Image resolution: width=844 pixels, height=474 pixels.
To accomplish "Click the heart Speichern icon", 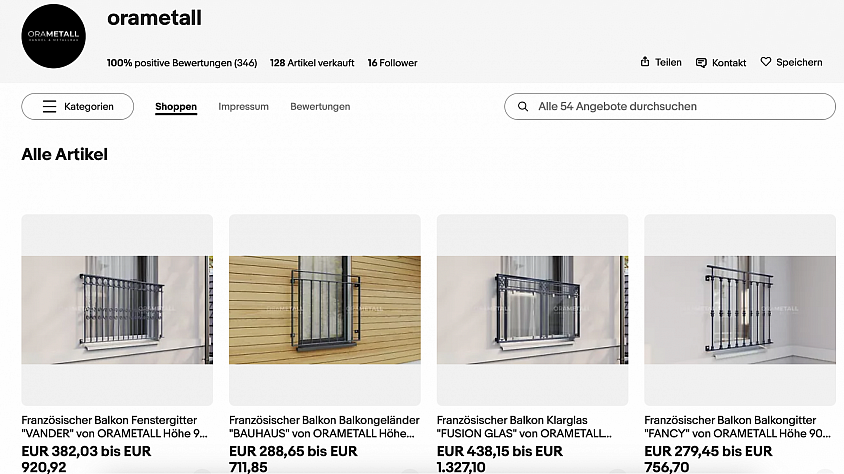I will [765, 62].
